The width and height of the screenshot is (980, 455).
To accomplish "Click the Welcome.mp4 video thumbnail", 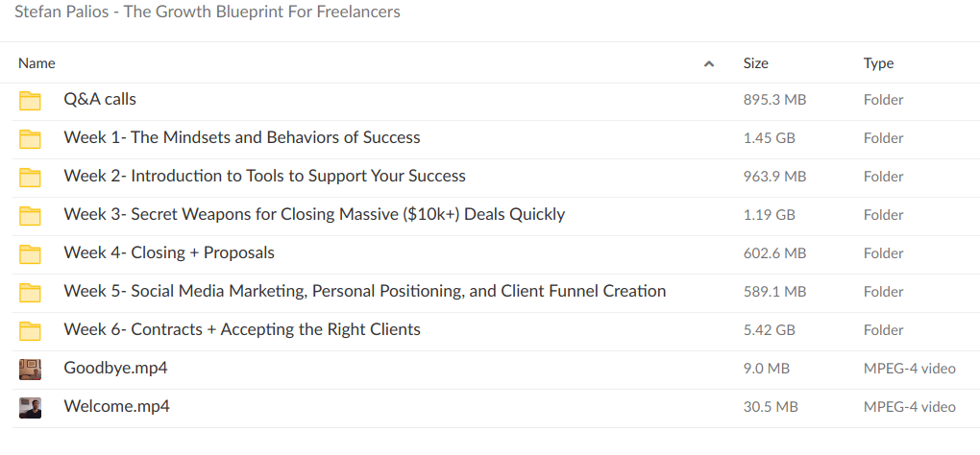I will 31,407.
